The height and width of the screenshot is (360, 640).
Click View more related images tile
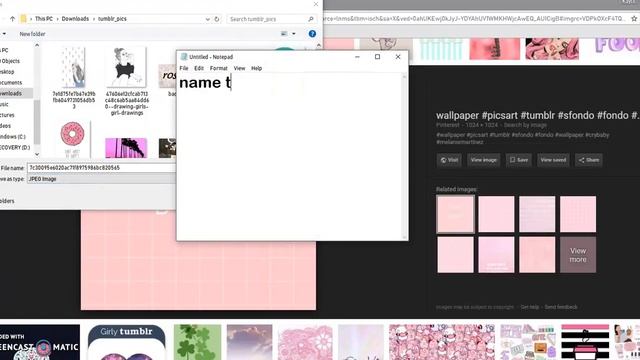[x=578, y=255]
